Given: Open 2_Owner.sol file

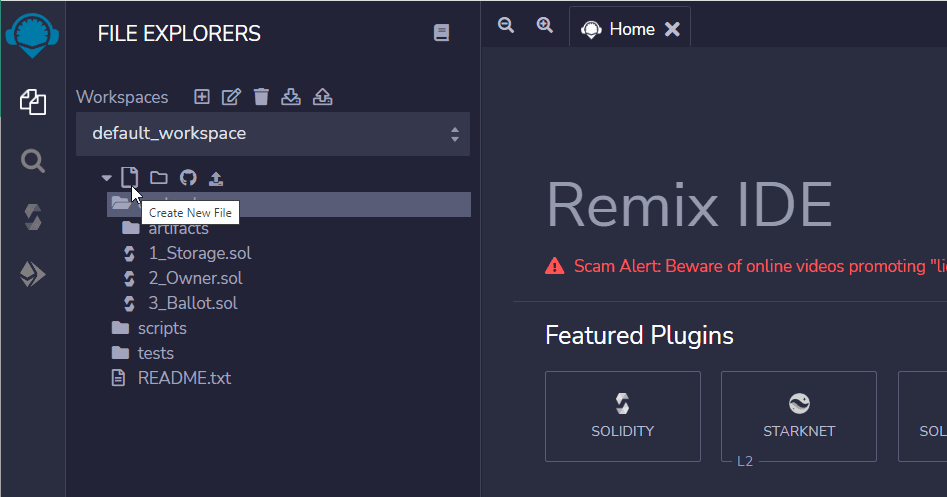Looking at the screenshot, I should (195, 278).
